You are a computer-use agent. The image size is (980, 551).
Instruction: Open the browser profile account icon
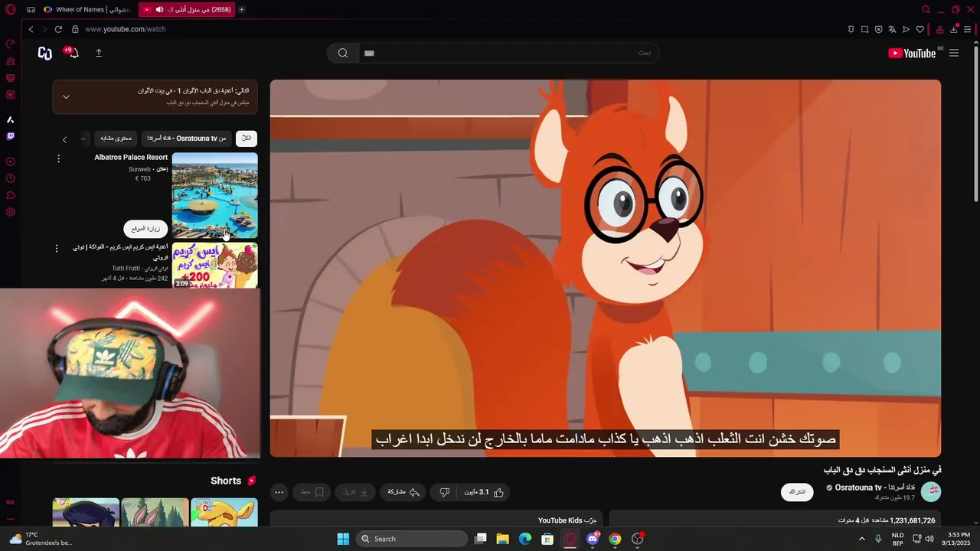939,29
